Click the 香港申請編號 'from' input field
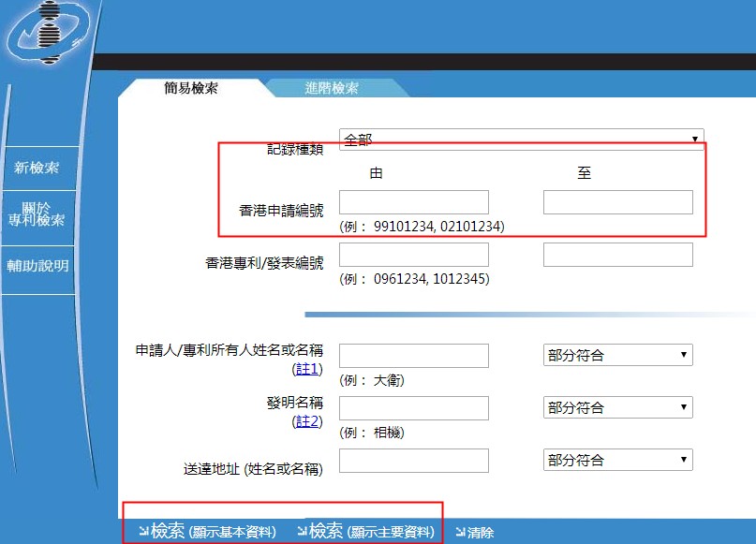Screen dimensions: 756x544 point(414,202)
